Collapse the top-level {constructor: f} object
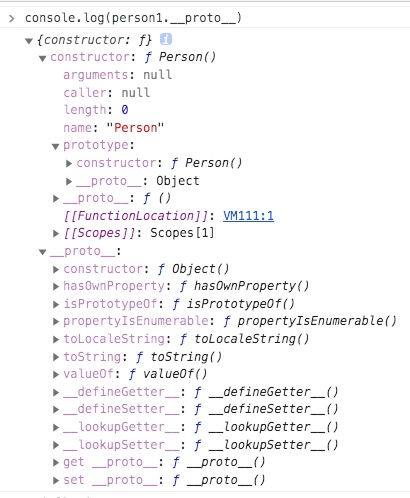410x498 pixels. click(29, 41)
